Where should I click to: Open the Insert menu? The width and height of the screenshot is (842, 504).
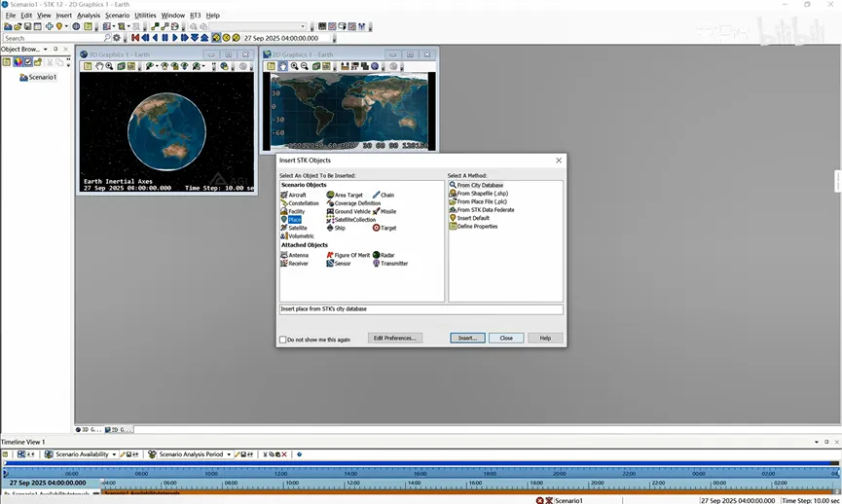64,16
